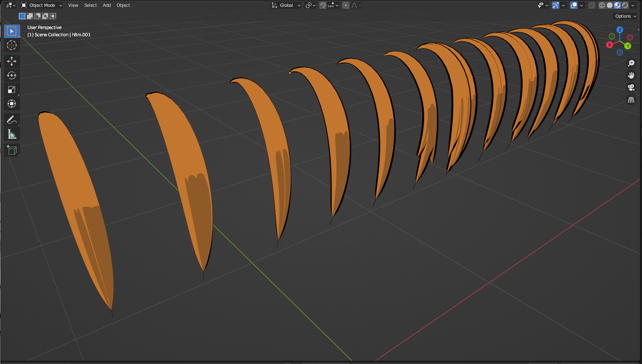
Task: Toggle viewport gizmos display
Action: (556, 5)
